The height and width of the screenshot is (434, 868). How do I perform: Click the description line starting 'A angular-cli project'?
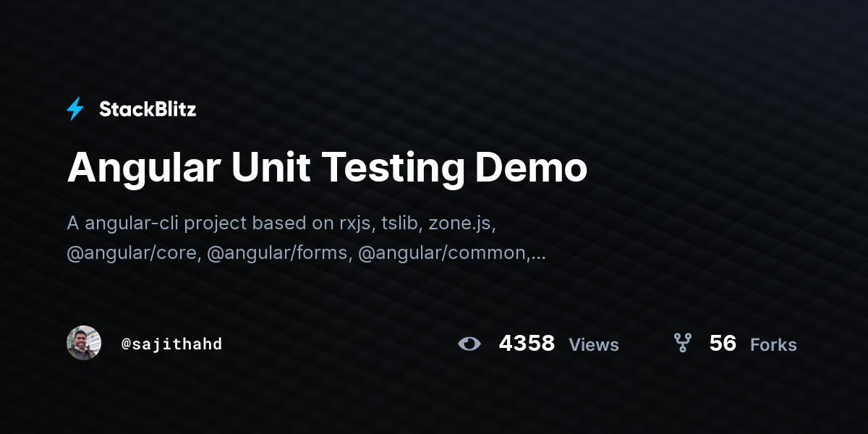pyautogui.click(x=281, y=223)
